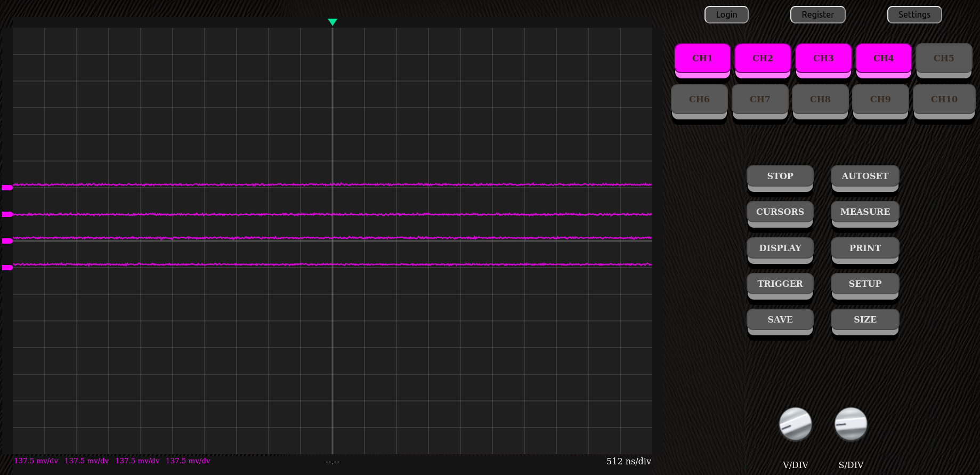Select the green trigger position marker

click(333, 22)
